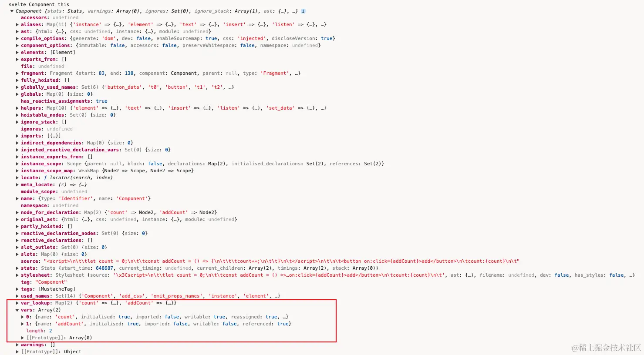The image size is (644, 355).
Task: Expand the meta_locate function
Action: [x=17, y=185]
